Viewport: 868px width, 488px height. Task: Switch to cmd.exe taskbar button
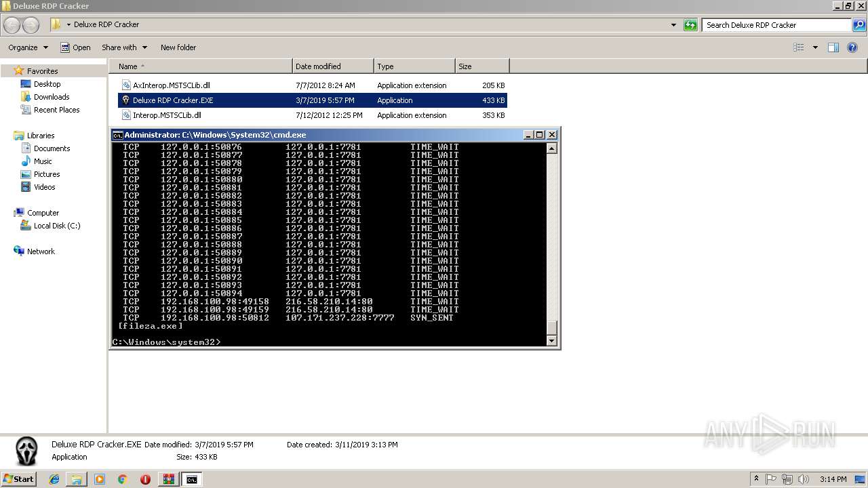point(192,479)
